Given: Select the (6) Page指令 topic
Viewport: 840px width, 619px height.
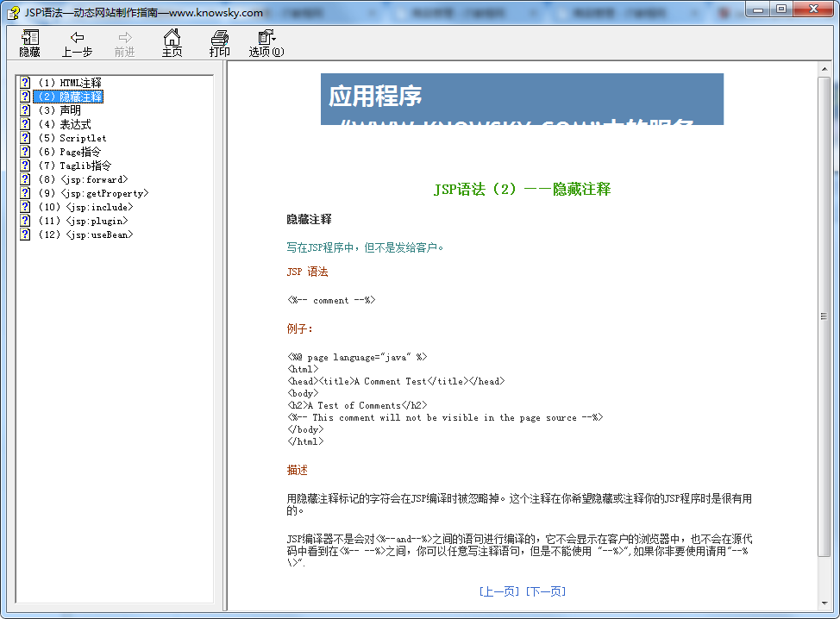Looking at the screenshot, I should (x=69, y=152).
